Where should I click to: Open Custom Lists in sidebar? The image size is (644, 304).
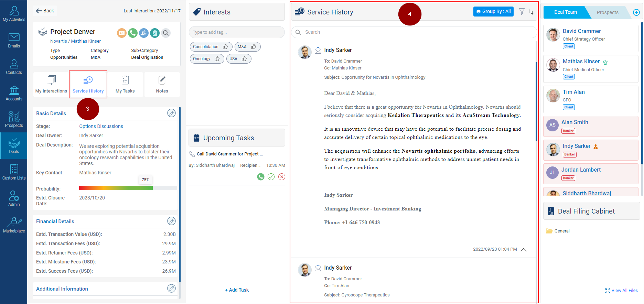pos(14,172)
